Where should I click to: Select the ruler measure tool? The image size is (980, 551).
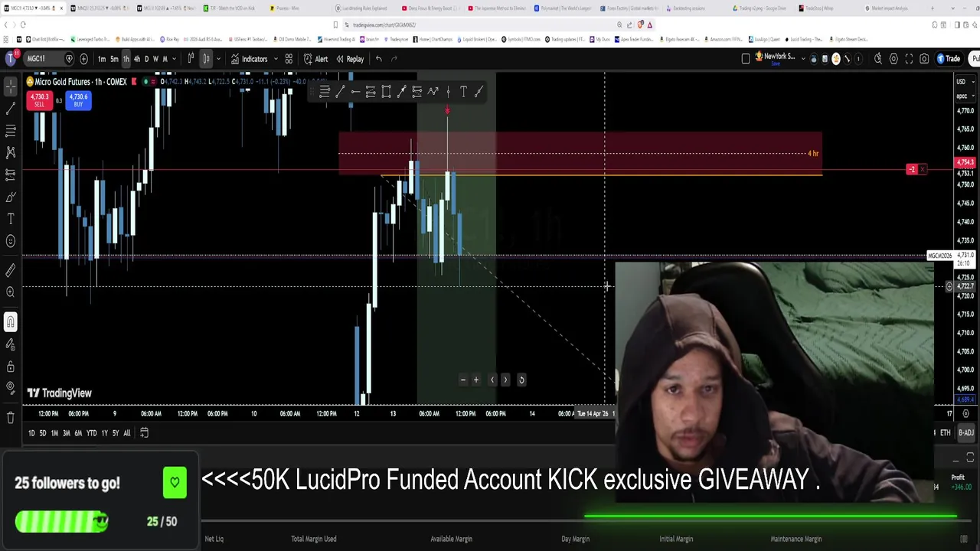coord(11,270)
